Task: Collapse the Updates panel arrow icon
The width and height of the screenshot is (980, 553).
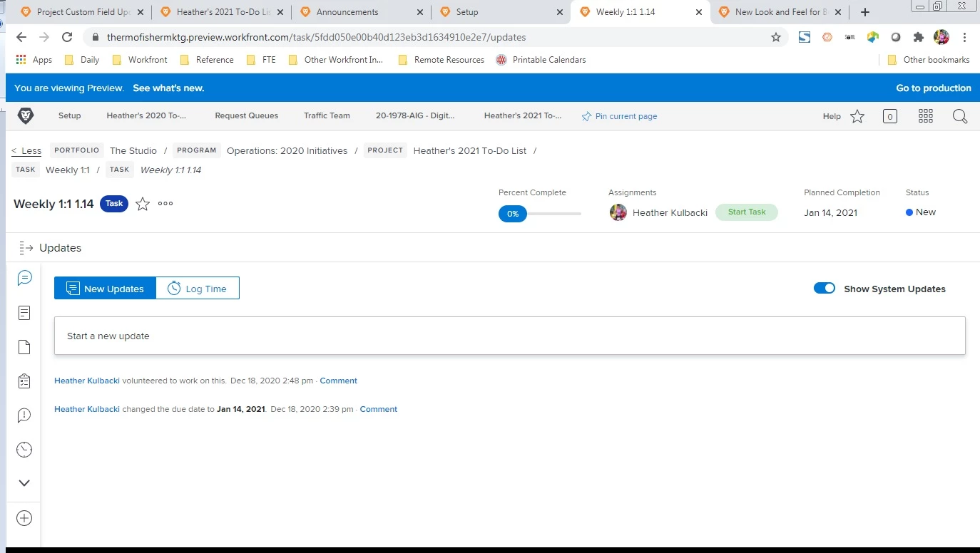Action: (x=26, y=248)
